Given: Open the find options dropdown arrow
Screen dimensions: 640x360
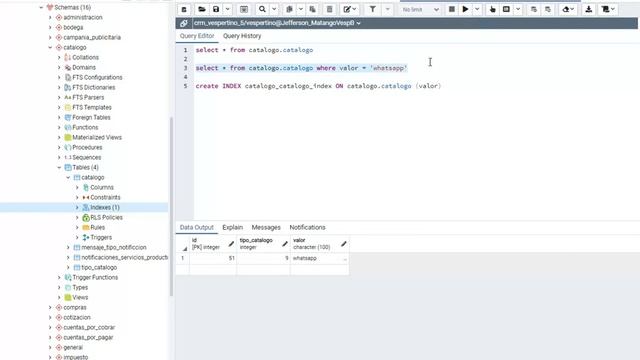Looking at the screenshot, I should (274, 9).
